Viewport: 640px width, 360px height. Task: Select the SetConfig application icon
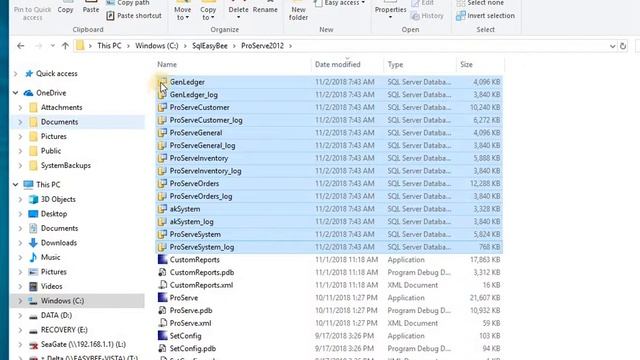(x=162, y=336)
